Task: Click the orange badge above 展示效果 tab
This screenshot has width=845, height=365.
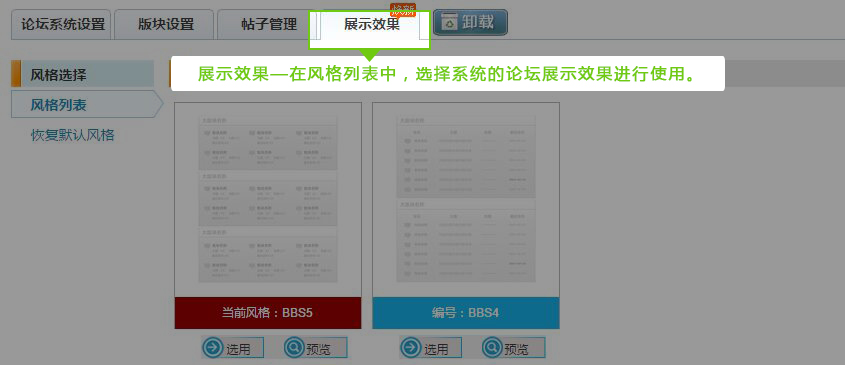Action: (x=403, y=9)
